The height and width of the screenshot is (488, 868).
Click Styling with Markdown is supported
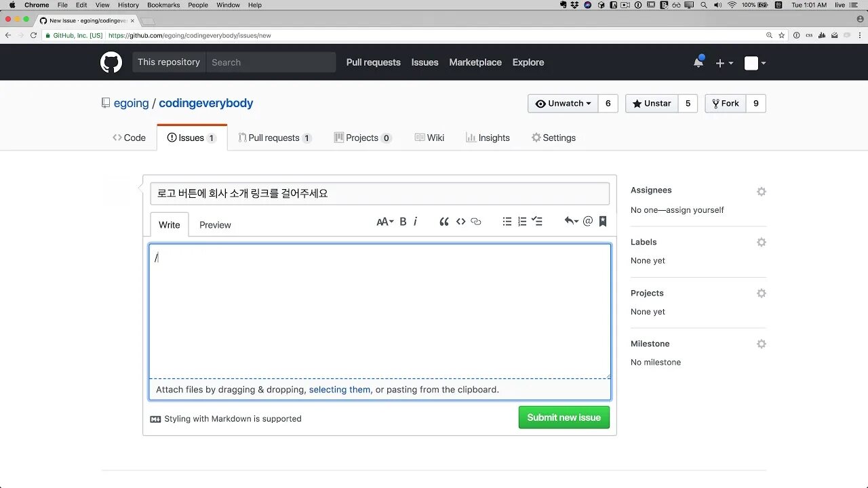pos(233,419)
